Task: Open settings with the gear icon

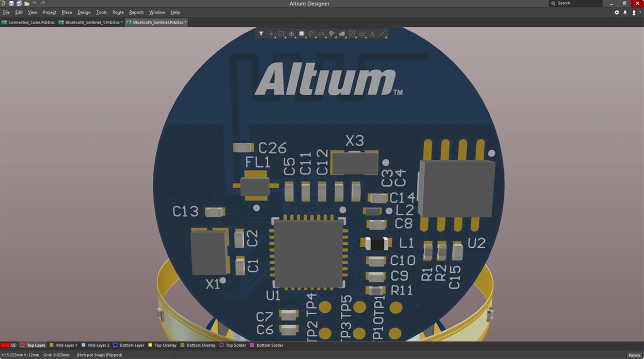Action: click(x=617, y=12)
